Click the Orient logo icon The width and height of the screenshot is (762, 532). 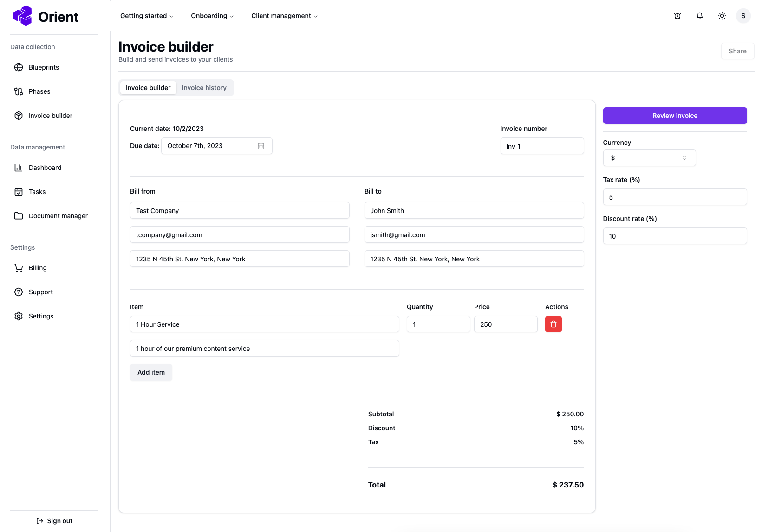pyautogui.click(x=22, y=16)
